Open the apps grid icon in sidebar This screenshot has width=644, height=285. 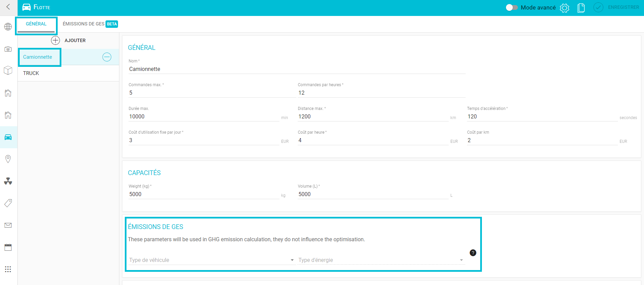8,269
